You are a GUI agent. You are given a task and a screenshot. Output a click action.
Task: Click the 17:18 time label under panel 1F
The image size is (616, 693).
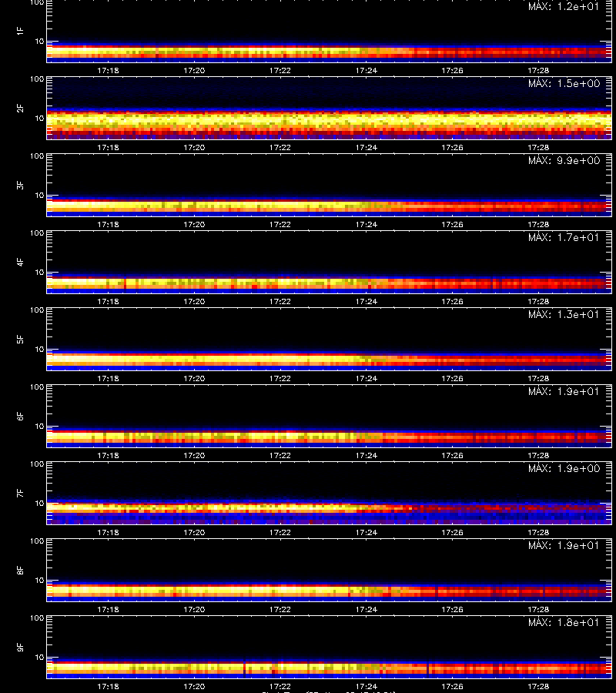tap(108, 70)
